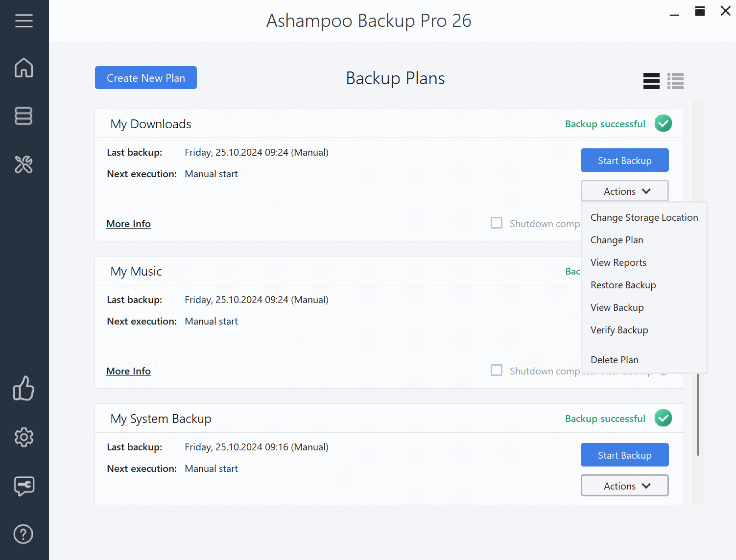This screenshot has width=736, height=560.
Task: Check Shutdown computer after backup for My Downloads
Action: pos(497,223)
